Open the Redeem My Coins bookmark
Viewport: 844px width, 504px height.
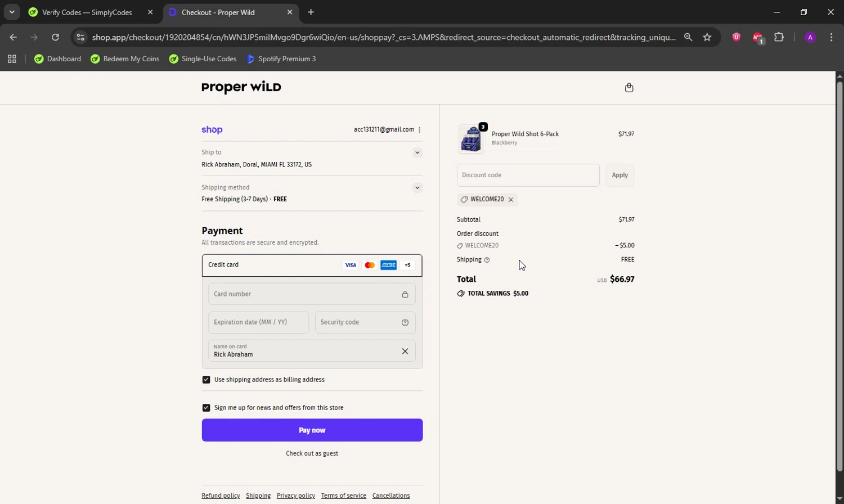(125, 59)
